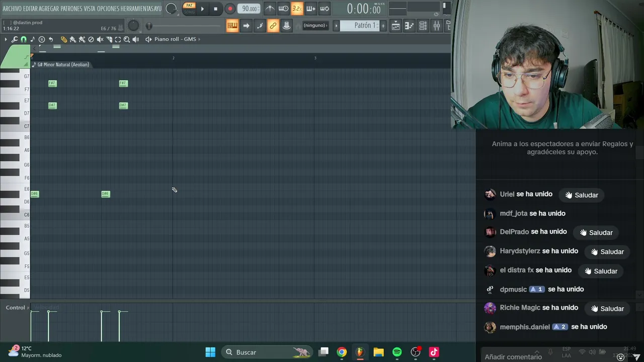This screenshot has height=362, width=644.
Task: Adjust the tempo field showing 90.000
Action: [x=249, y=9]
